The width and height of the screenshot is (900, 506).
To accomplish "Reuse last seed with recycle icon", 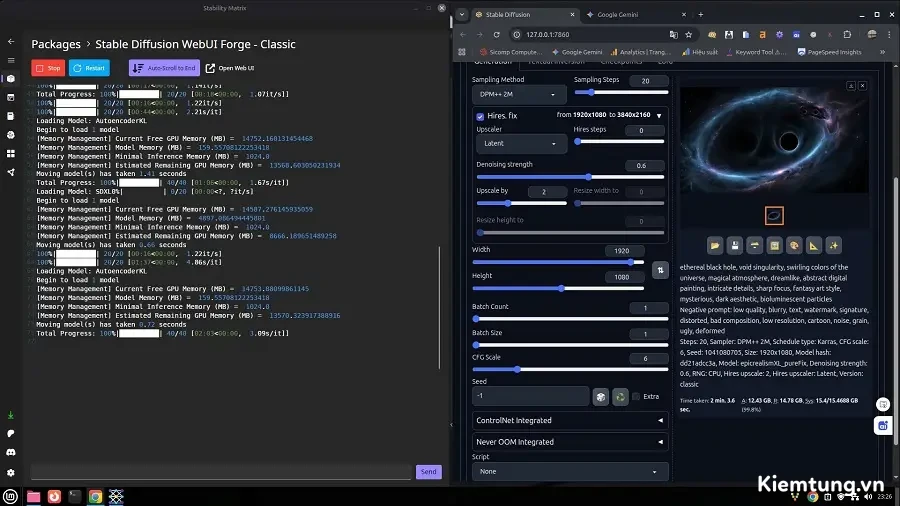I will click(620, 396).
